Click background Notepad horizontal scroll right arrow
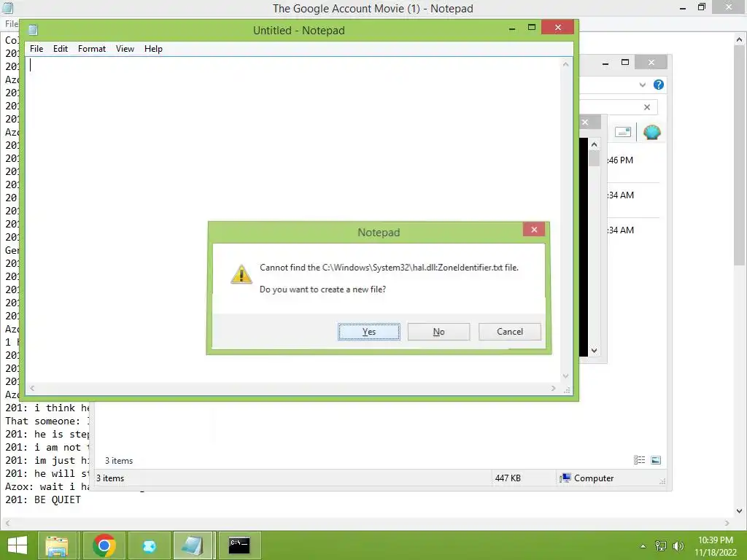747x560 pixels. tap(727, 523)
